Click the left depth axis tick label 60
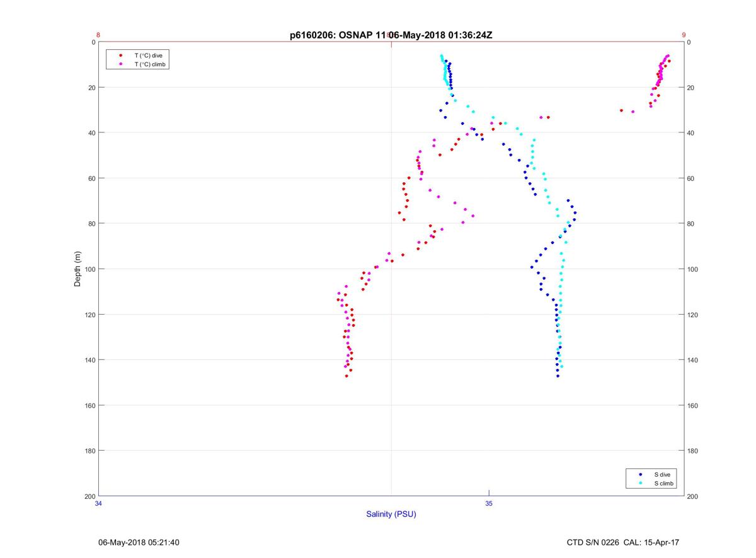Screen dimensions: 756x558 coord(91,178)
